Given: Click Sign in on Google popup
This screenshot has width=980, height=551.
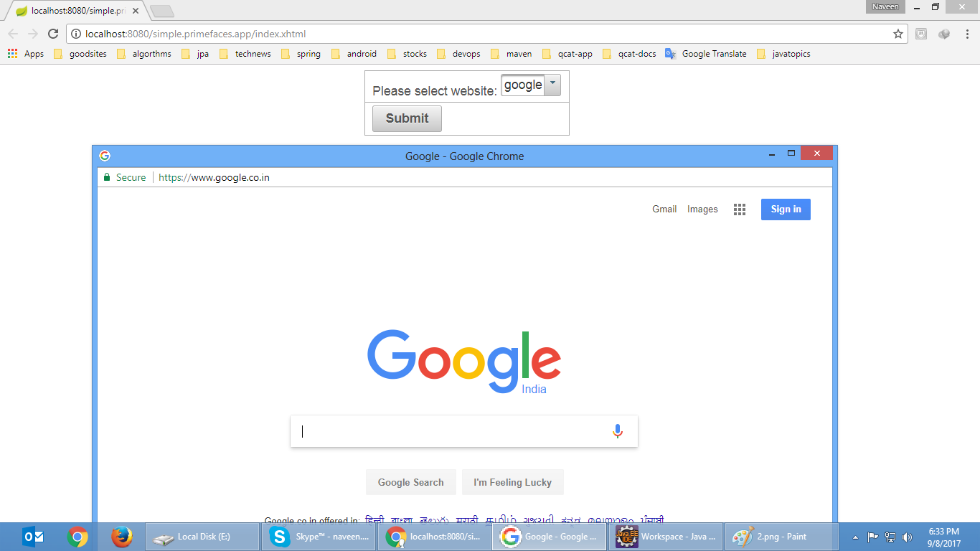Looking at the screenshot, I should point(786,209).
